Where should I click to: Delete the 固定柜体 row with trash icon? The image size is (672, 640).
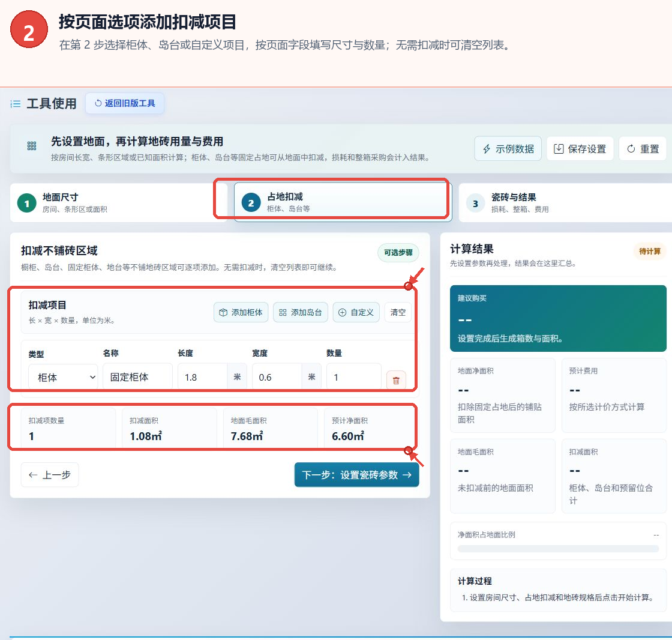[x=396, y=380]
